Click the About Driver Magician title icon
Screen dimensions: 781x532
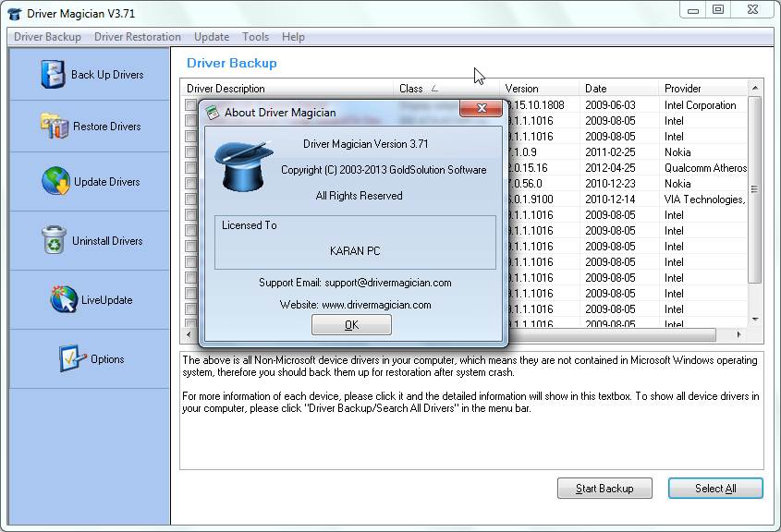[x=213, y=113]
